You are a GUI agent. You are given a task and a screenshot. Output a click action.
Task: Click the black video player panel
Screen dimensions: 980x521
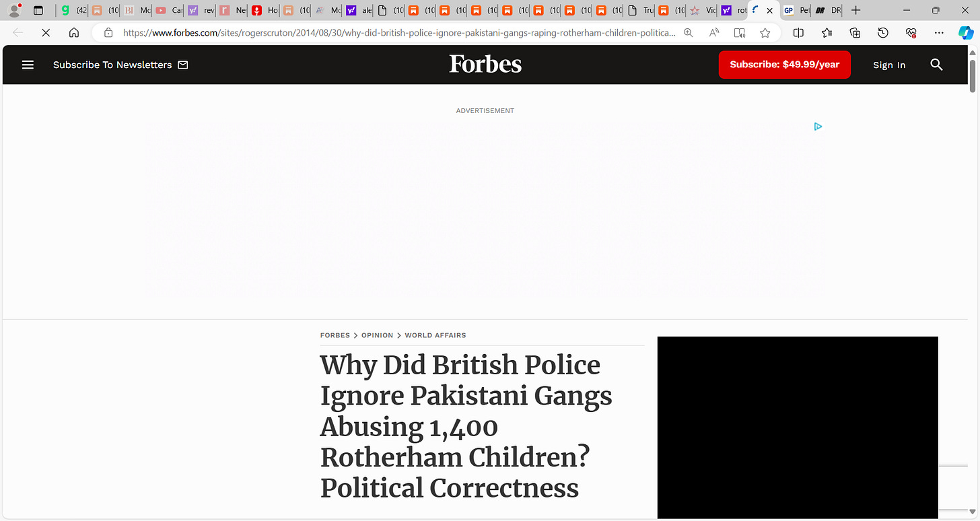(798, 427)
